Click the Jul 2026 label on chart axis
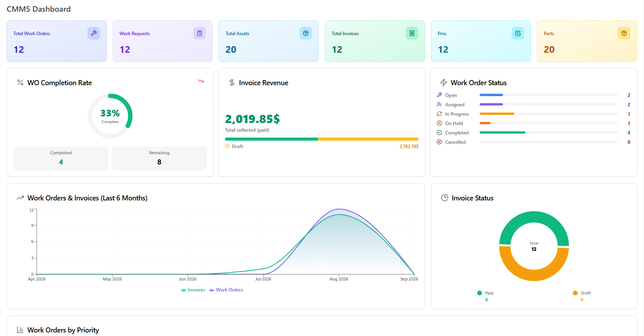 tap(263, 279)
